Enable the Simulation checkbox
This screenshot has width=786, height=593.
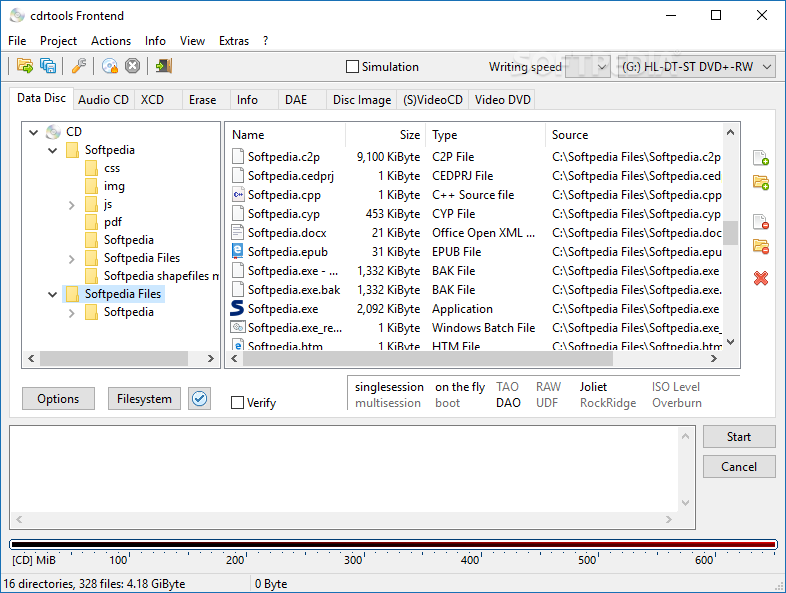[352, 67]
